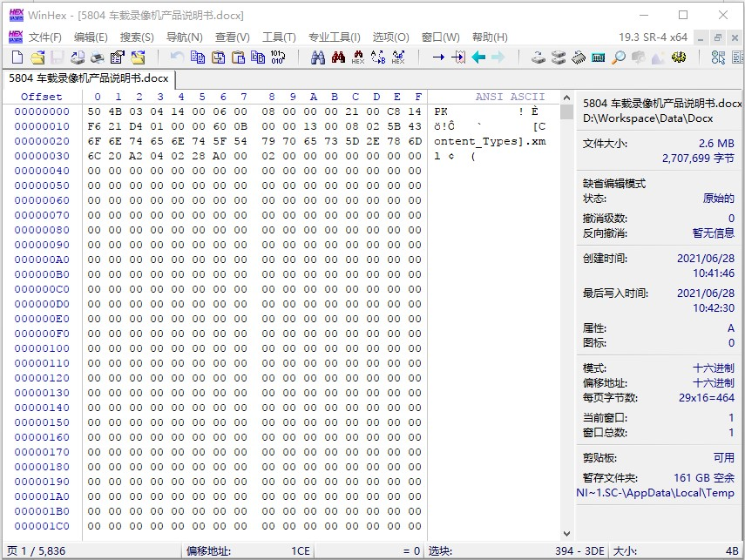Click the Offset column header

pos(41,97)
